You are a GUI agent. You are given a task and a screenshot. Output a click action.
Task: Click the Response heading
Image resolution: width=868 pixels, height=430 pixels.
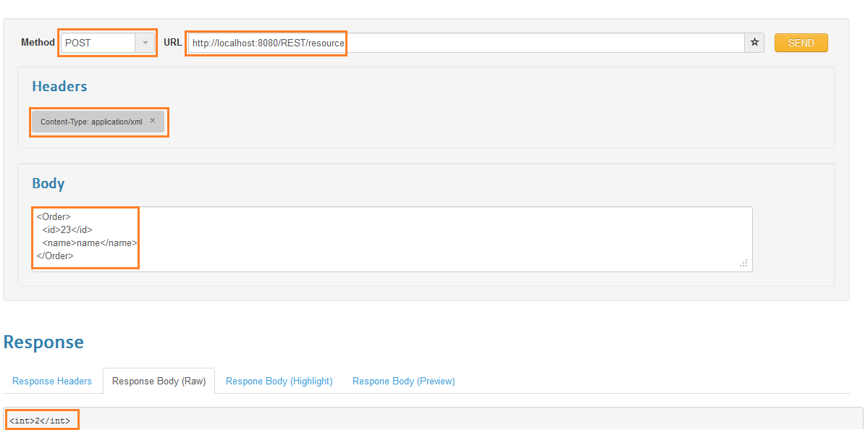click(43, 342)
